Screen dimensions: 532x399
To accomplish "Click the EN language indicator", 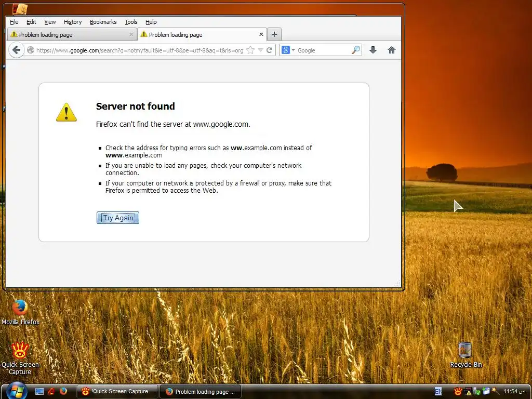I will click(x=438, y=392).
